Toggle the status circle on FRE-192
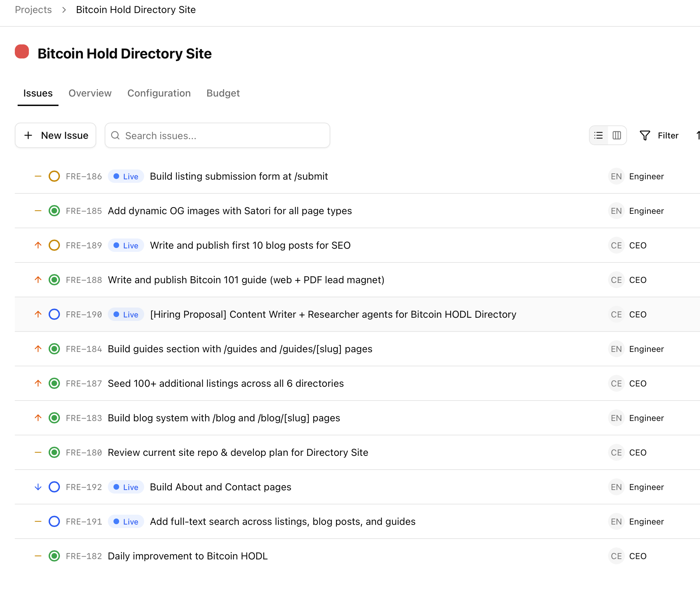Image resolution: width=700 pixels, height=589 pixels. pyautogui.click(x=54, y=487)
